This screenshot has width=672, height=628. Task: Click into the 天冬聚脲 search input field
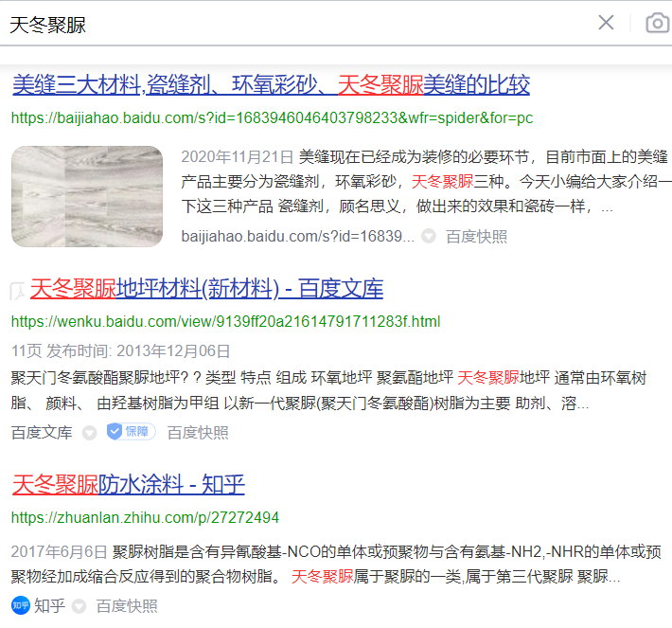click(x=284, y=24)
